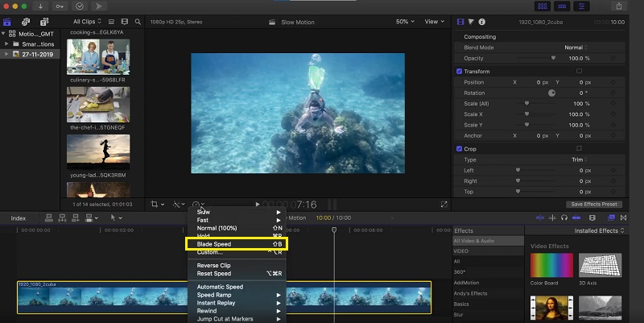Viewport: 644px width, 323px height.
Task: Select the color inspector triangle icon
Action: click(472, 22)
